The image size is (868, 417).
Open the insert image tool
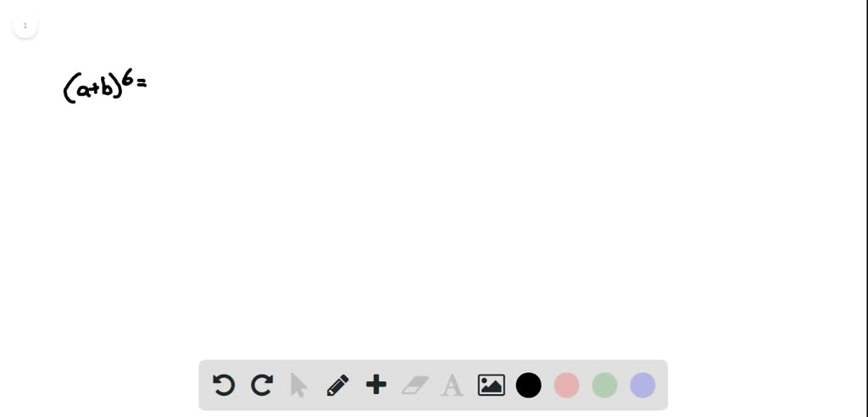click(491, 385)
